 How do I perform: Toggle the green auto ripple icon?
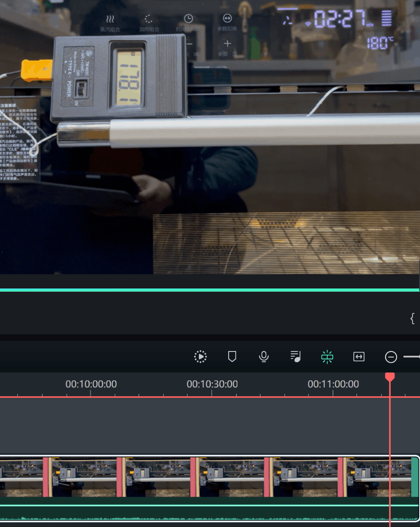click(x=327, y=357)
